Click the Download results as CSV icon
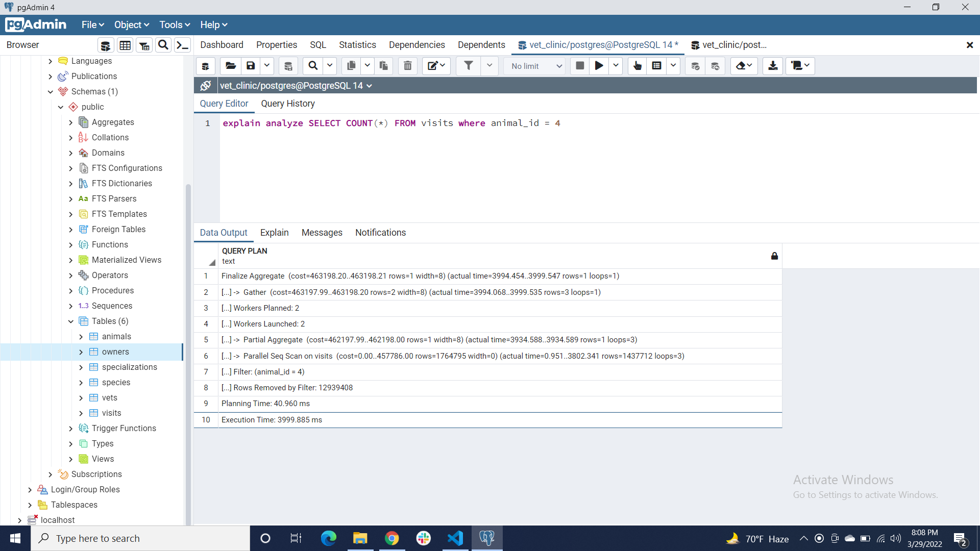The width and height of the screenshot is (980, 551). 773,66
